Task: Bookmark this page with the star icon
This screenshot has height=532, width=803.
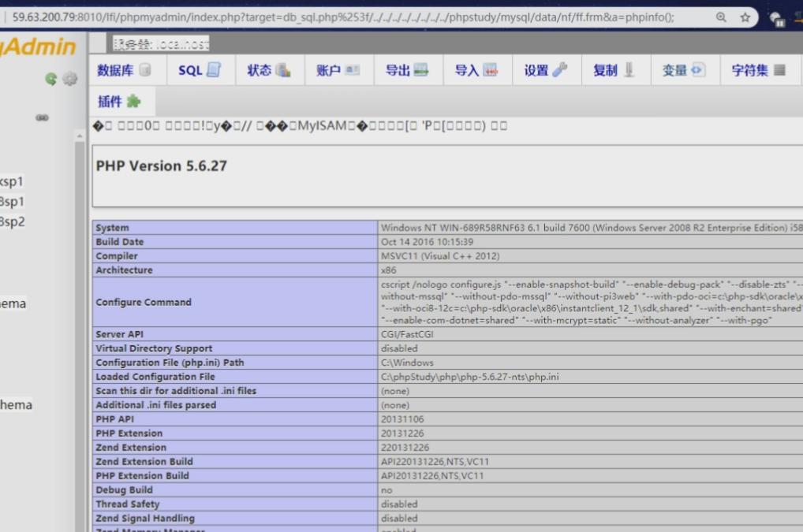Action: coord(745,17)
